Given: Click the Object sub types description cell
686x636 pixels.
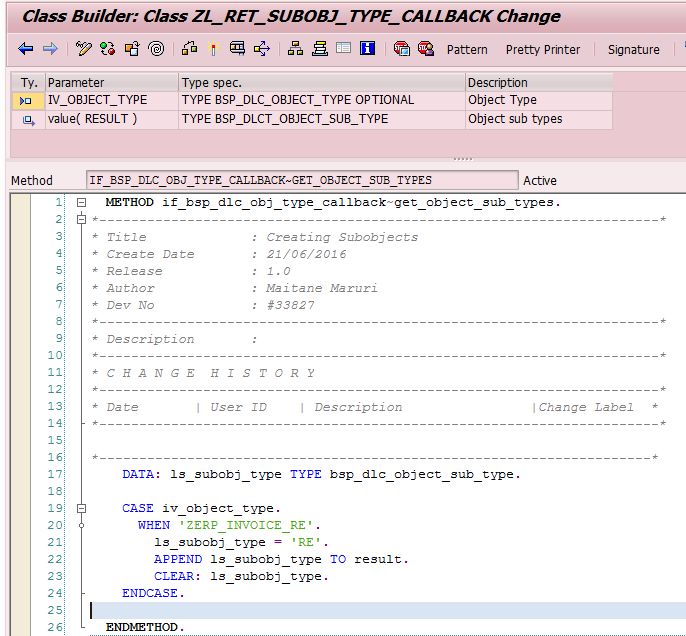Looking at the screenshot, I should 539,119.
